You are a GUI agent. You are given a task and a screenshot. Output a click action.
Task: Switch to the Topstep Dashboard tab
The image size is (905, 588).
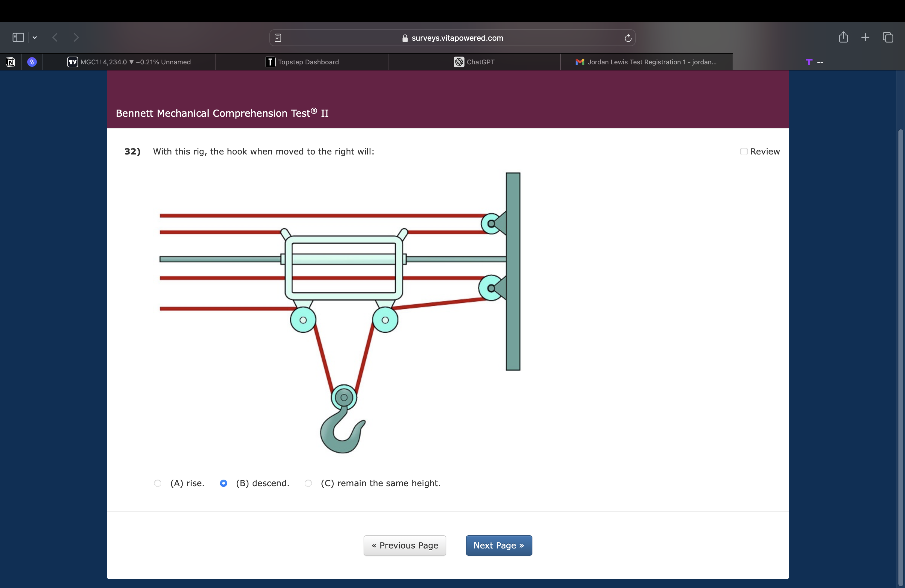[x=302, y=62]
